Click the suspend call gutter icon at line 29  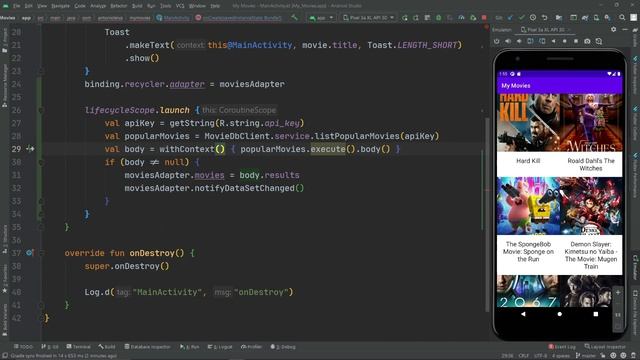click(30, 149)
